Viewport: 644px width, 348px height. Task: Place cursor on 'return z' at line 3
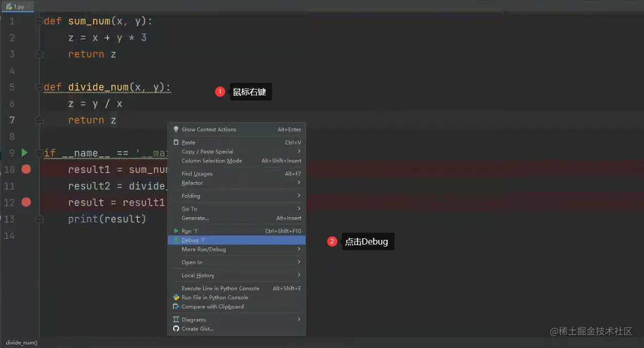92,54
